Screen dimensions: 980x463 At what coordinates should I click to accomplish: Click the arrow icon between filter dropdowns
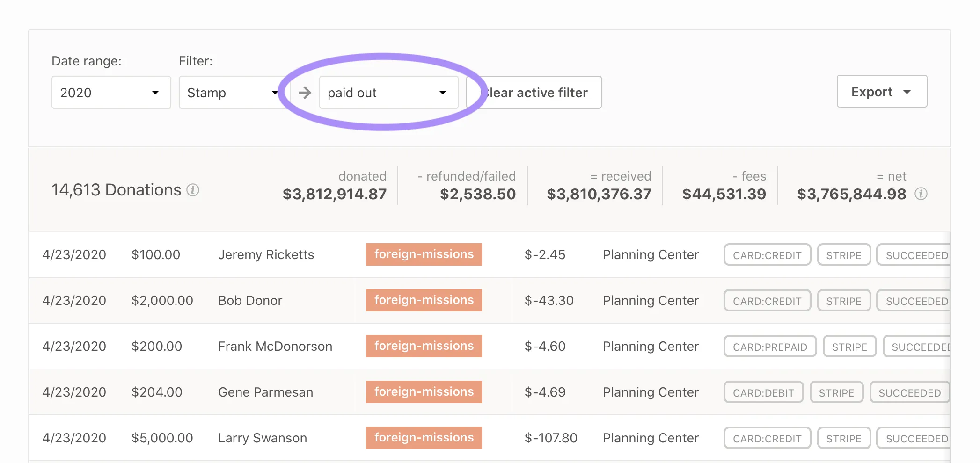tap(305, 93)
